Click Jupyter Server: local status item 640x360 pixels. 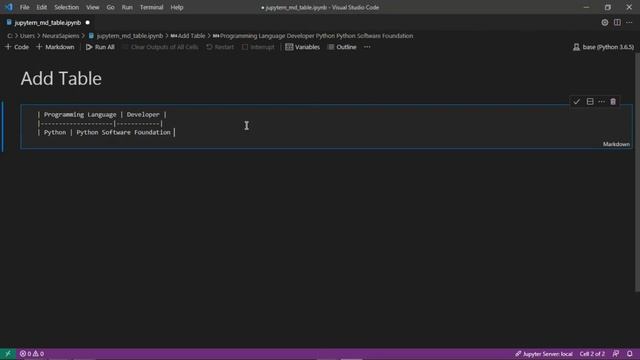coord(544,354)
